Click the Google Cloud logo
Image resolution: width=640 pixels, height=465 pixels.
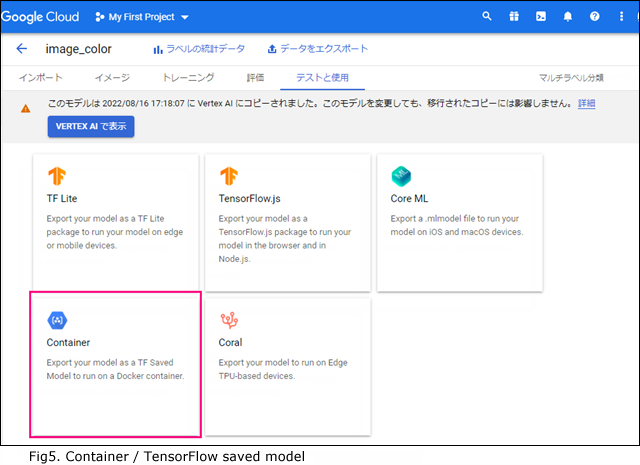40,17
